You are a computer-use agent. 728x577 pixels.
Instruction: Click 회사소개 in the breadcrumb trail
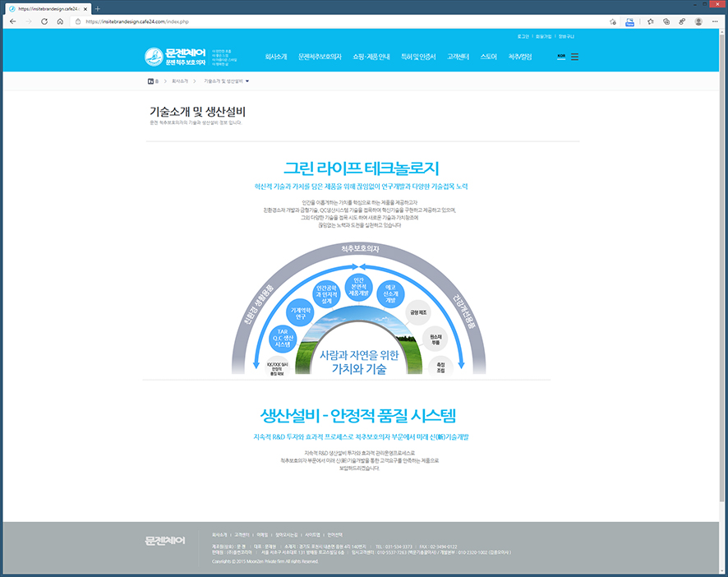click(x=179, y=81)
